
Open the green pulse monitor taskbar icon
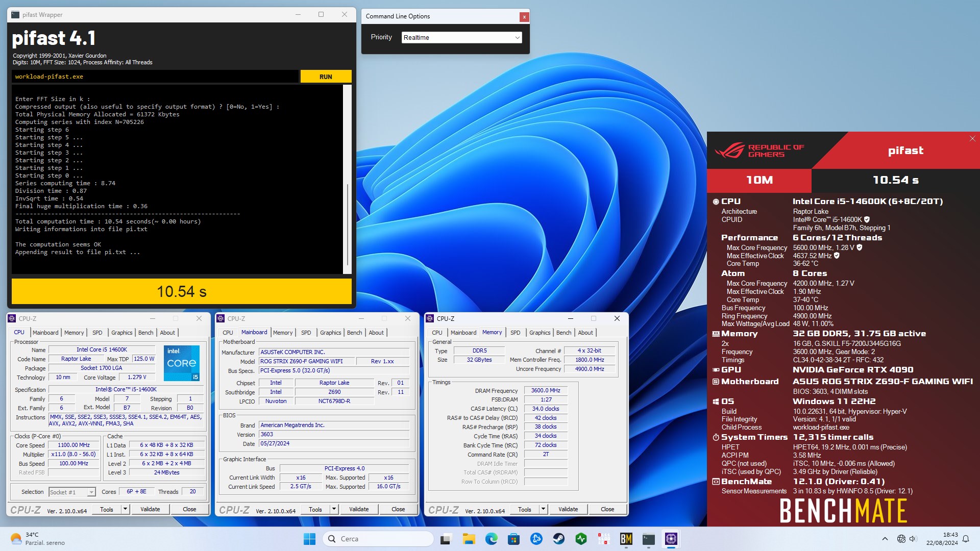[x=581, y=539]
